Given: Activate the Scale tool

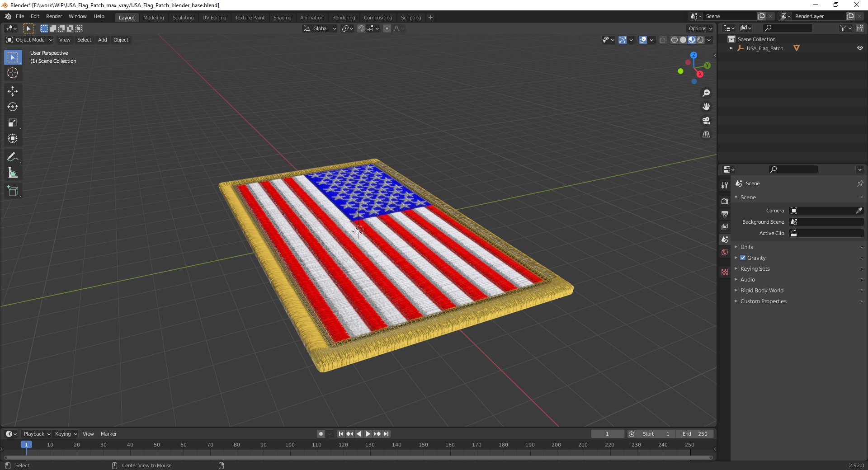Looking at the screenshot, I should (x=13, y=123).
